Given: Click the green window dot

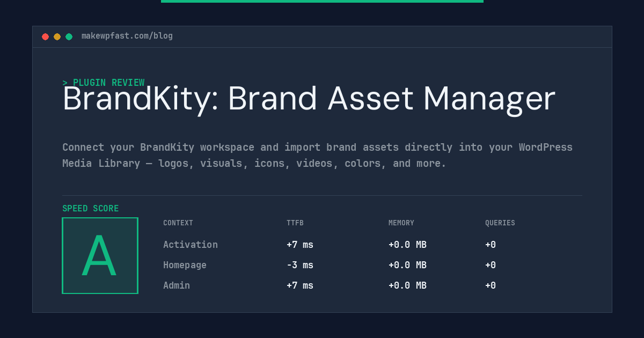Looking at the screenshot, I should point(69,36).
